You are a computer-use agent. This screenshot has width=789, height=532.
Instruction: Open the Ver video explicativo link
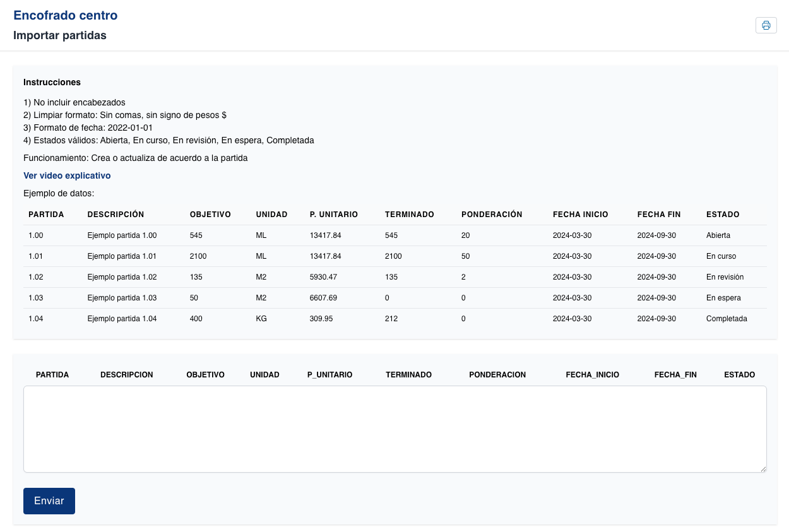pyautogui.click(x=66, y=175)
